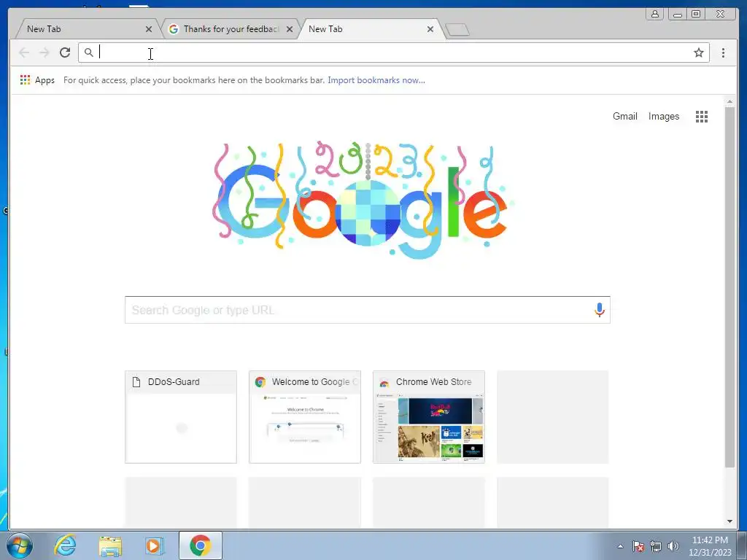747x560 pixels.
Task: Open the Welcome to Google Chrome tile
Action: 305,416
